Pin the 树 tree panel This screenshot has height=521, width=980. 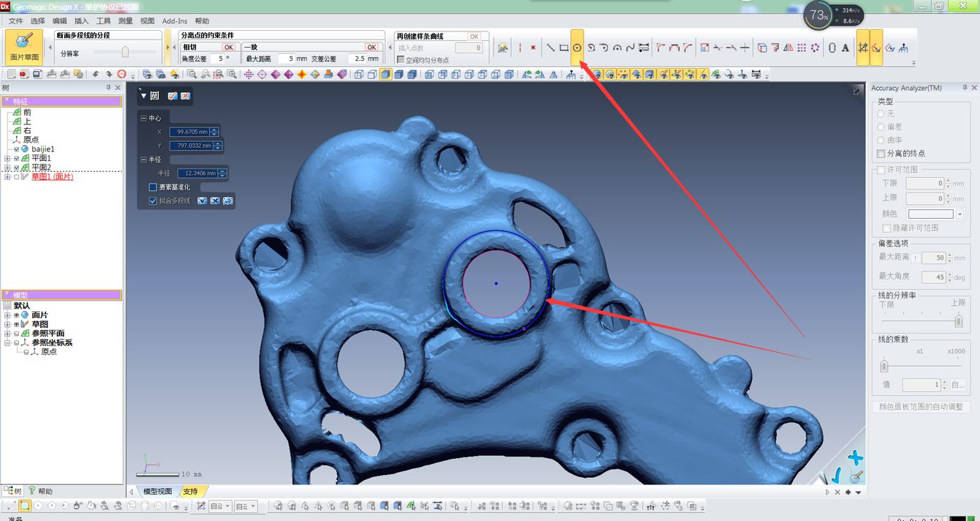tap(109, 87)
